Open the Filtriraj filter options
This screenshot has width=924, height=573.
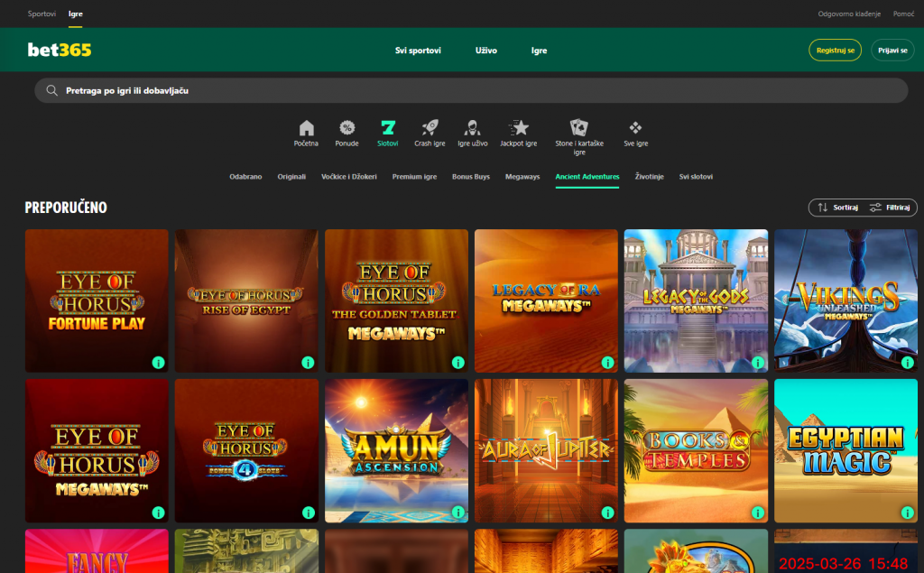click(890, 208)
